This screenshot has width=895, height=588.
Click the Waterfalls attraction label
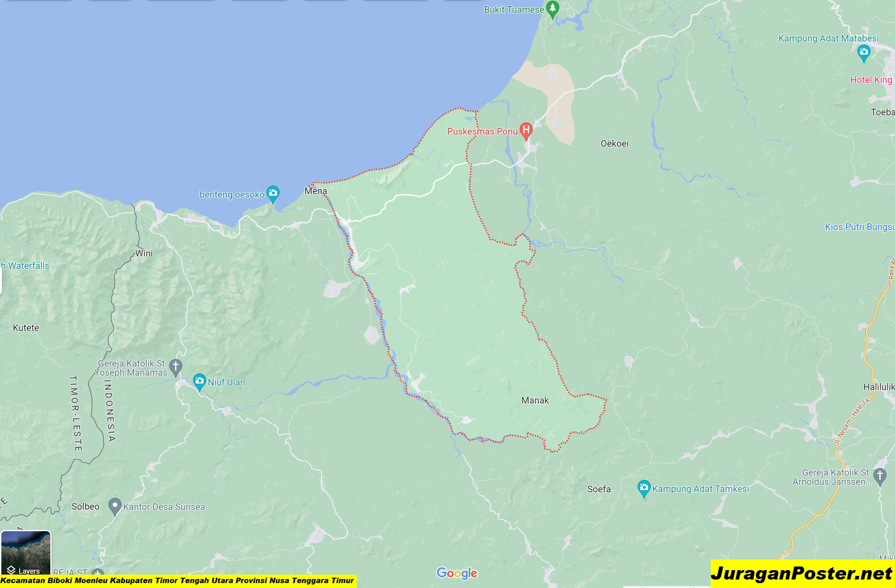[25, 265]
